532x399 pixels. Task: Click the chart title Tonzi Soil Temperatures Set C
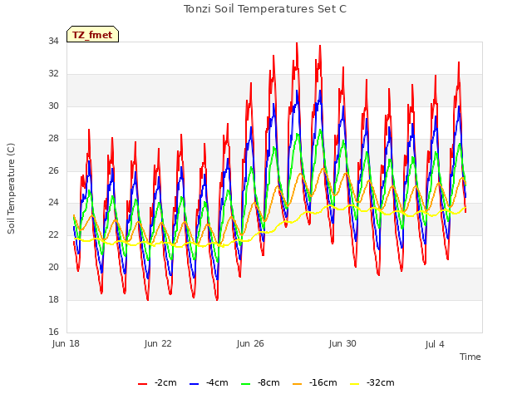265,9
